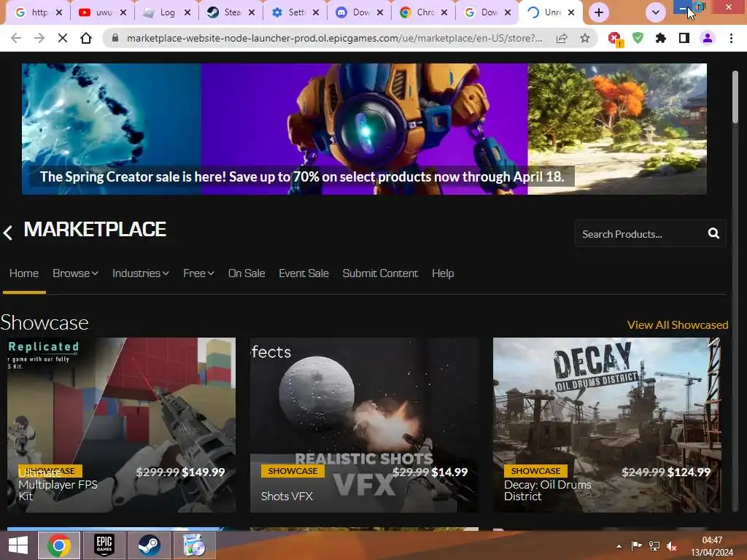Viewport: 747px width, 560px height.
Task: Open Decay: Oil Drums District card
Action: pyautogui.click(x=607, y=425)
